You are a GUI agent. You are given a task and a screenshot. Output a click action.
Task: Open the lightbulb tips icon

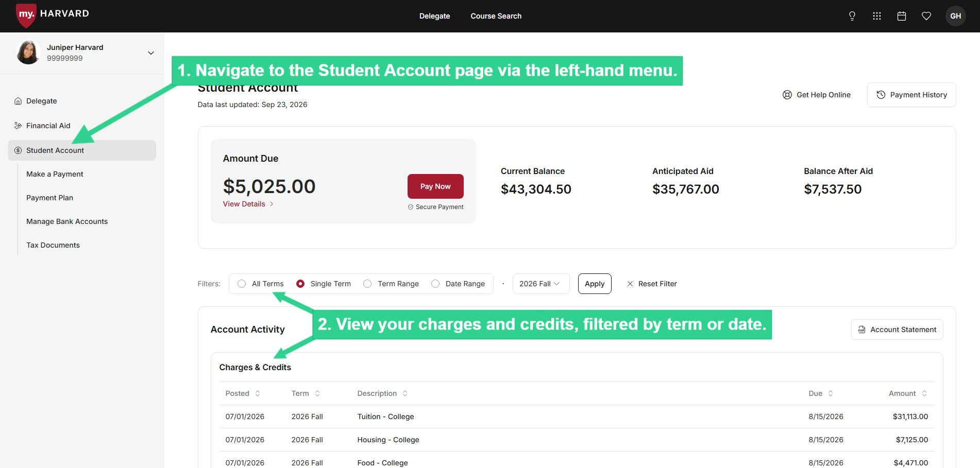coord(852,16)
